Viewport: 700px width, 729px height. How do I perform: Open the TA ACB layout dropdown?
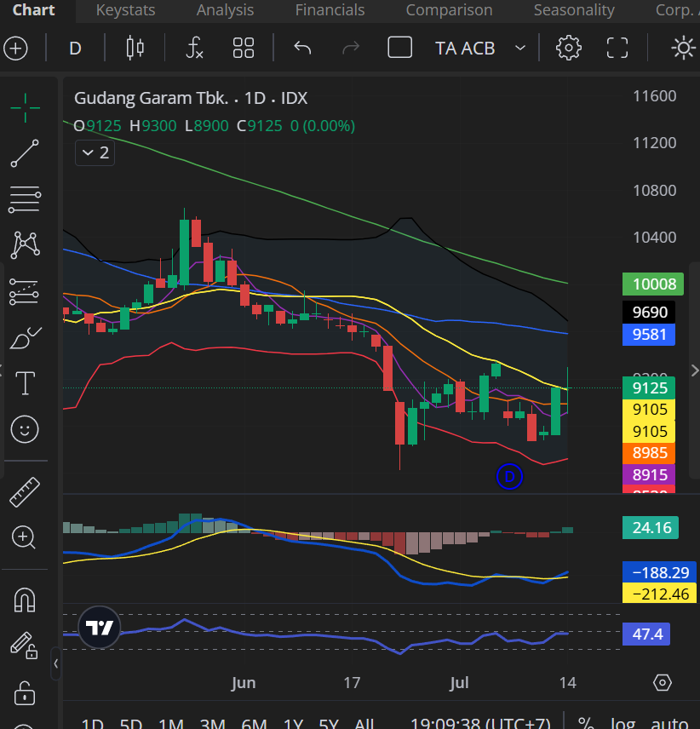pyautogui.click(x=465, y=49)
